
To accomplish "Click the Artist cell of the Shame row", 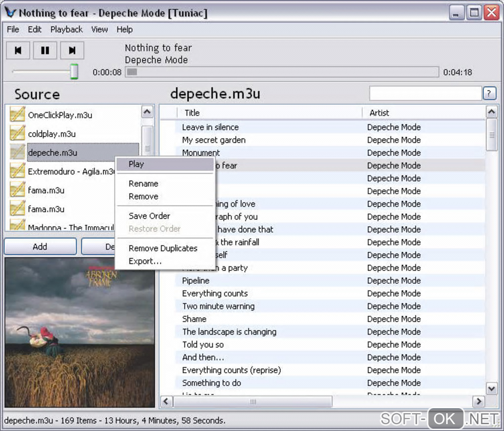I will click(x=394, y=319).
